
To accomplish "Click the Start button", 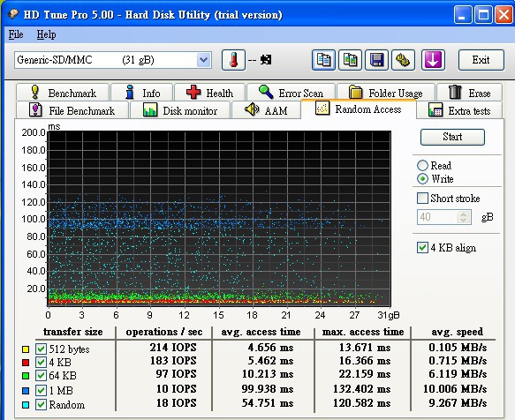I will (452, 137).
